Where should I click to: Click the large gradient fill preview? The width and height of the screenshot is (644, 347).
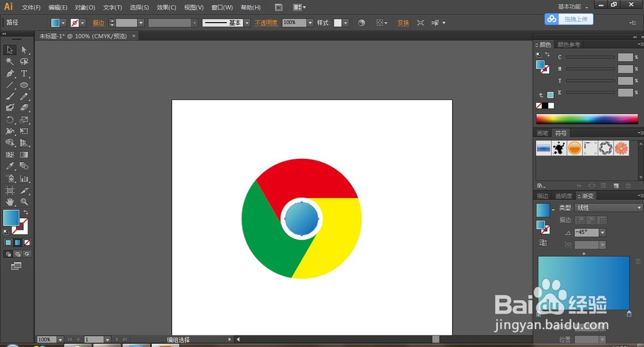583,283
